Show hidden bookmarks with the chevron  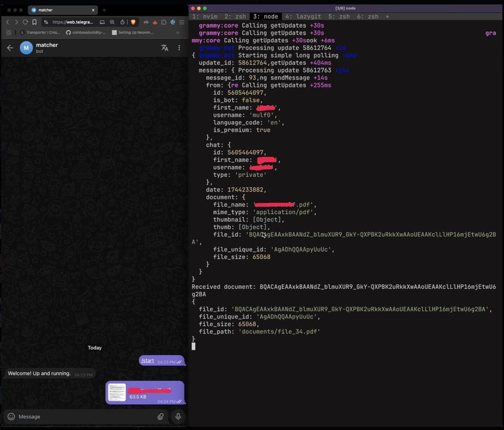(x=177, y=32)
